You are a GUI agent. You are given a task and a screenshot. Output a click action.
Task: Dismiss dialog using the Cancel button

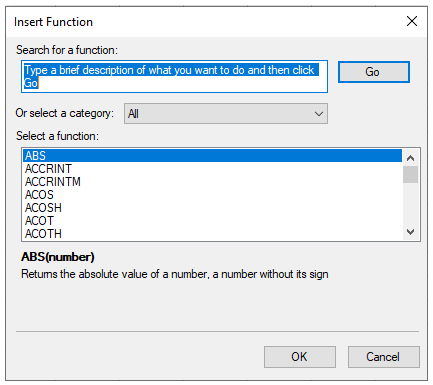[383, 357]
